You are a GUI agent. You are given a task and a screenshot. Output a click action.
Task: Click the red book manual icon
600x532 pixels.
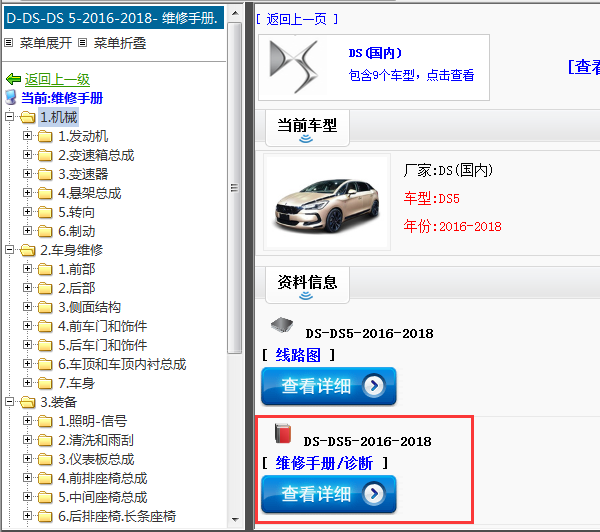point(283,434)
